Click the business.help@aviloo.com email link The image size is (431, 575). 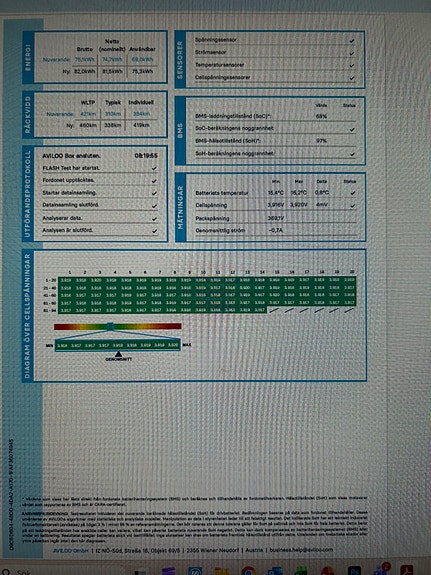[301, 550]
